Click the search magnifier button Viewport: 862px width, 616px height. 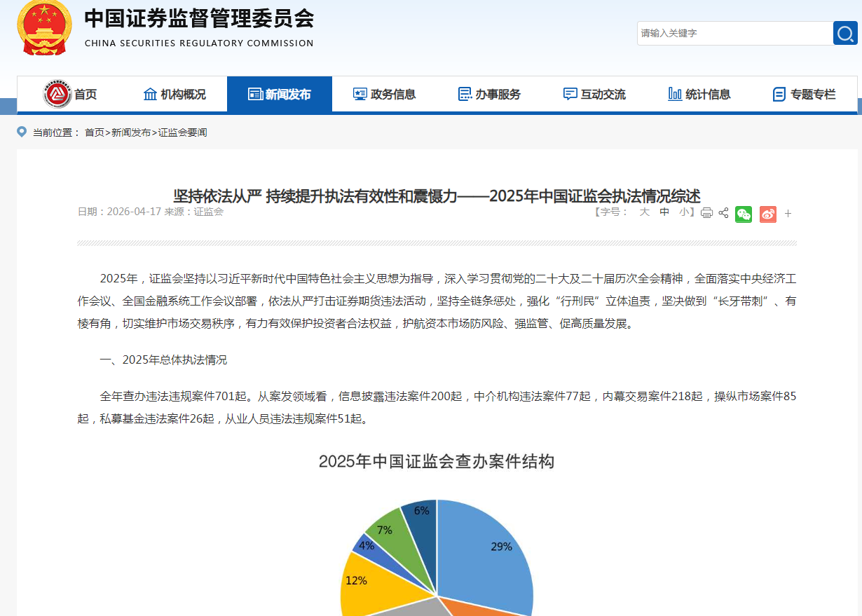tap(845, 33)
